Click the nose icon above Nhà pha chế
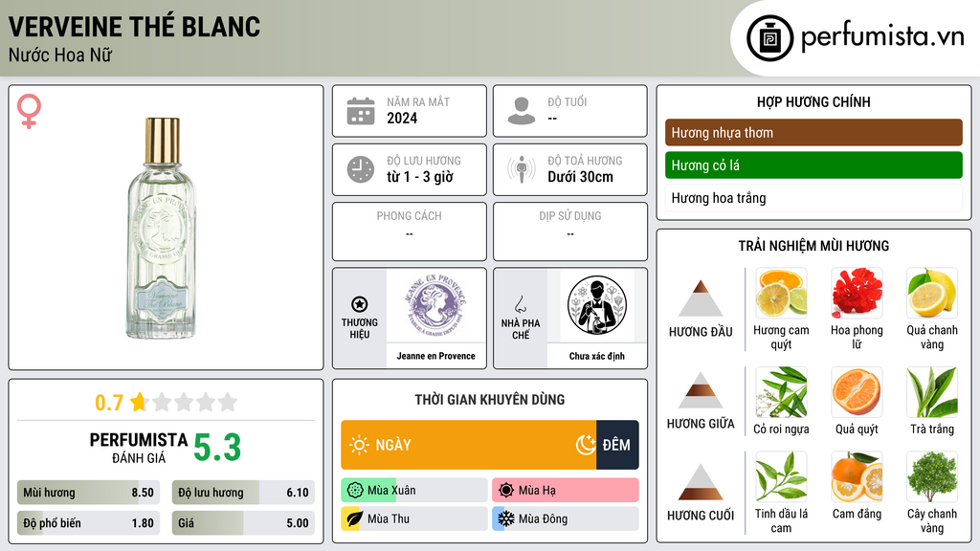980x551 pixels. coord(520,304)
